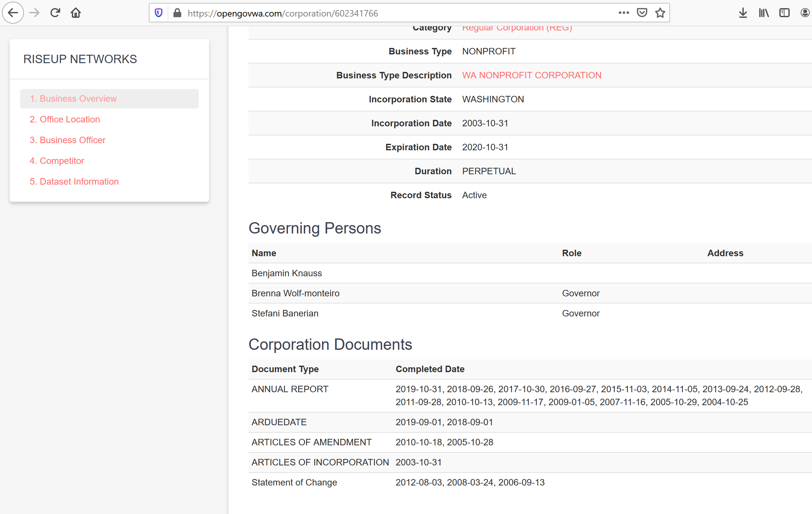Click the browser Forward arrow button
This screenshot has height=514, width=812.
click(34, 13)
